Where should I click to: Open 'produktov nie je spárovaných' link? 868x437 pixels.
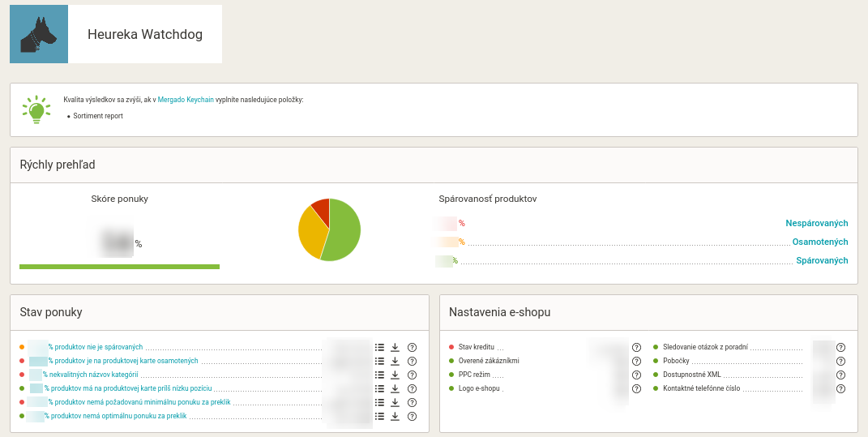95,347
